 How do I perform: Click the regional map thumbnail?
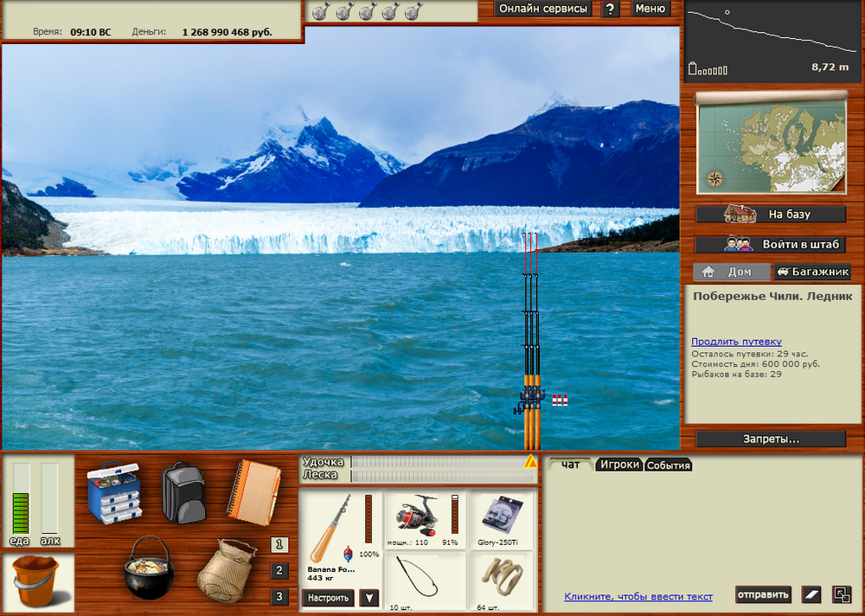click(x=771, y=144)
